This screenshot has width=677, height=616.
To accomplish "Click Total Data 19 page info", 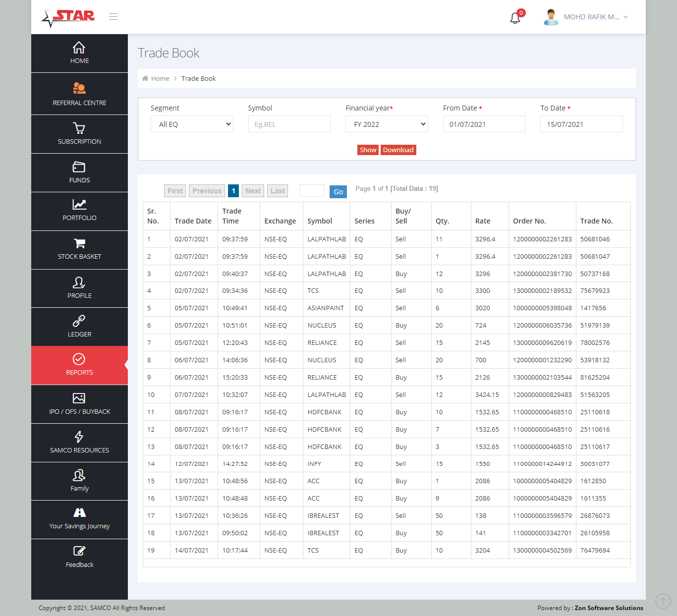I will 414,188.
